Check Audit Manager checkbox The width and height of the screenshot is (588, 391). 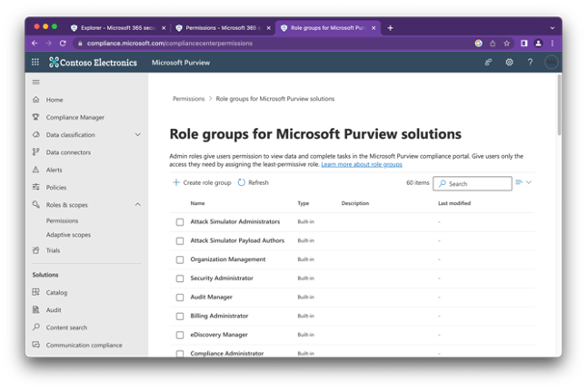click(x=180, y=298)
